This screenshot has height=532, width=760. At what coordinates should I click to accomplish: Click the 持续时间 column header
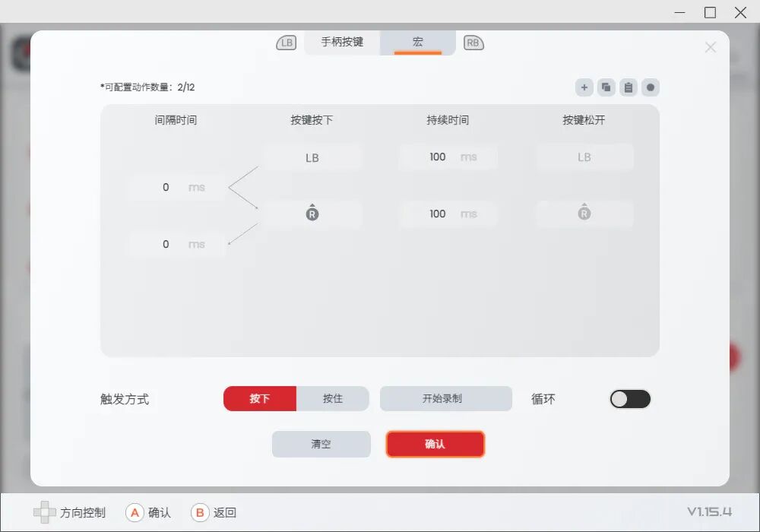tap(448, 120)
